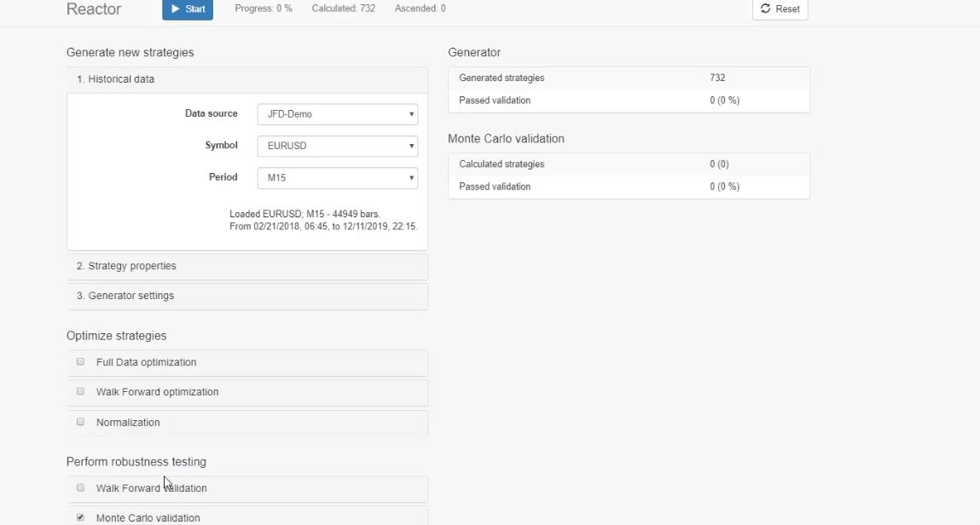The width and height of the screenshot is (980, 525).
Task: Click the Calculated count in top bar
Action: [344, 9]
